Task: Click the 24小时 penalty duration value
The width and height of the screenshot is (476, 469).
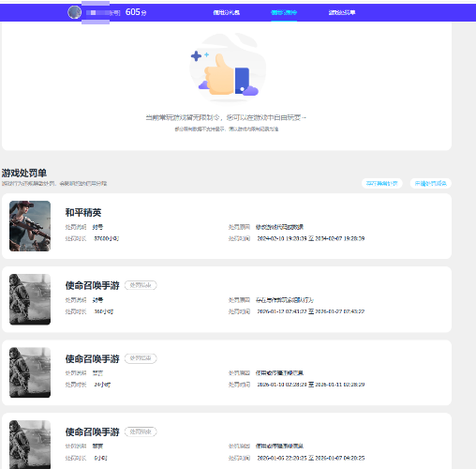Action: [x=102, y=385]
